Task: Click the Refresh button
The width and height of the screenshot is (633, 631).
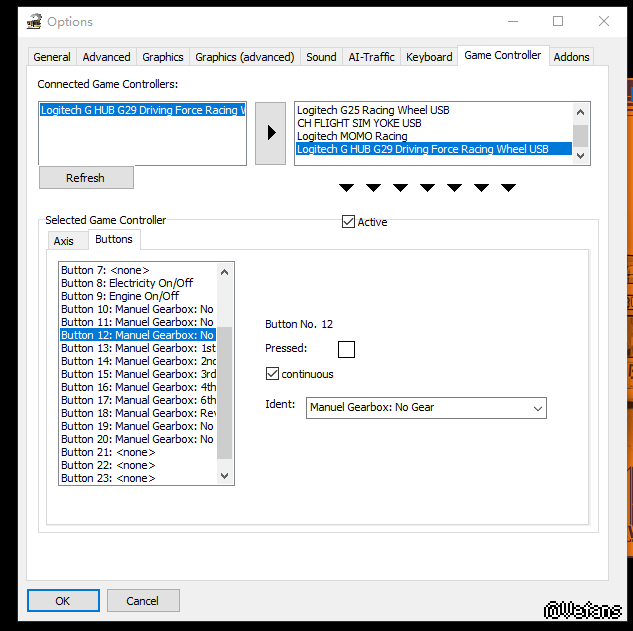Action: click(x=86, y=178)
